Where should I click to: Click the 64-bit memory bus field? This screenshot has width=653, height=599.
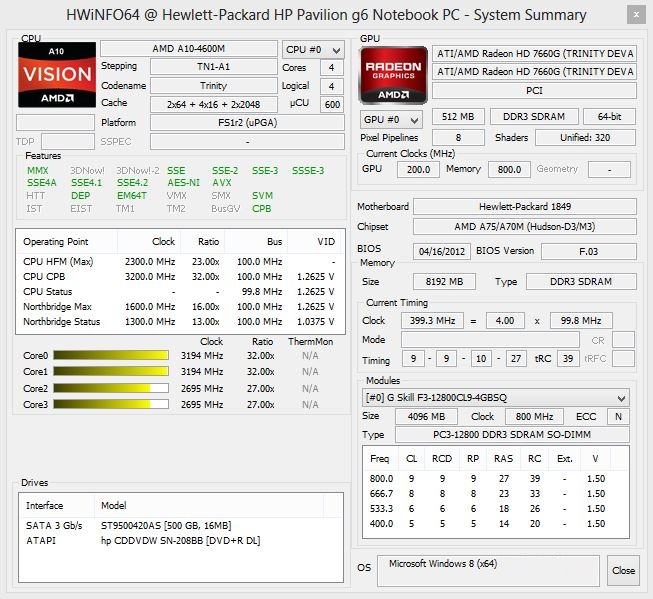pyautogui.click(x=609, y=117)
